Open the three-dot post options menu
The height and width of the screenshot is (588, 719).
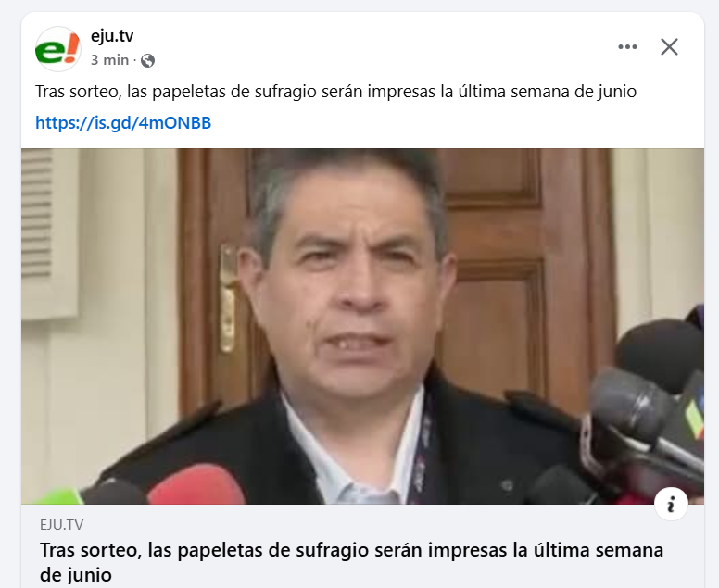click(x=627, y=46)
